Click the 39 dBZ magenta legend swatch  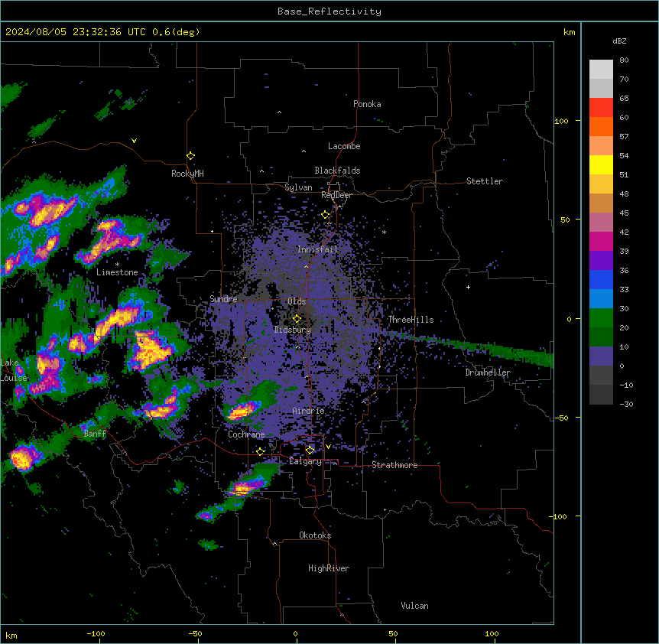click(x=601, y=241)
